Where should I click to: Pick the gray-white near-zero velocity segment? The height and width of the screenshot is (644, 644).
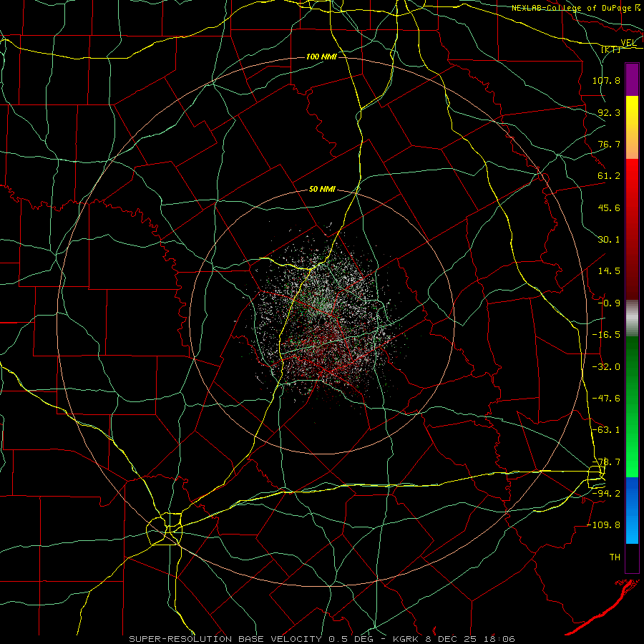(632, 318)
